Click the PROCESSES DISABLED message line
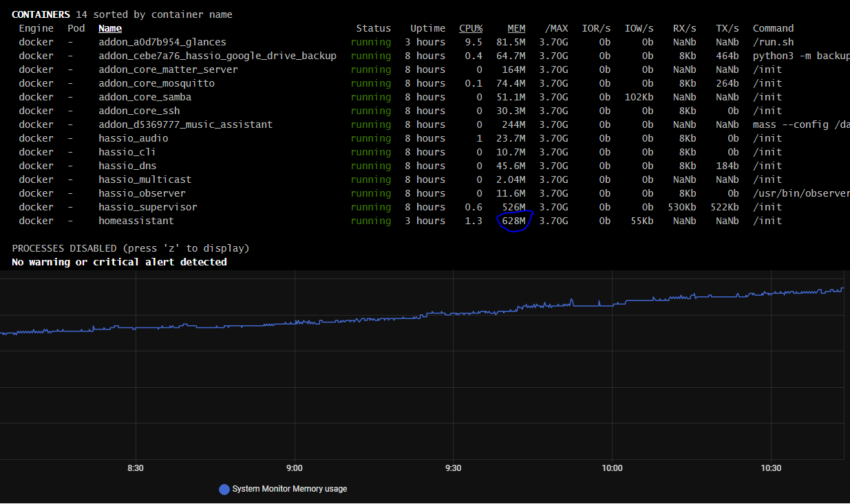This screenshot has width=850, height=504. pyautogui.click(x=131, y=248)
